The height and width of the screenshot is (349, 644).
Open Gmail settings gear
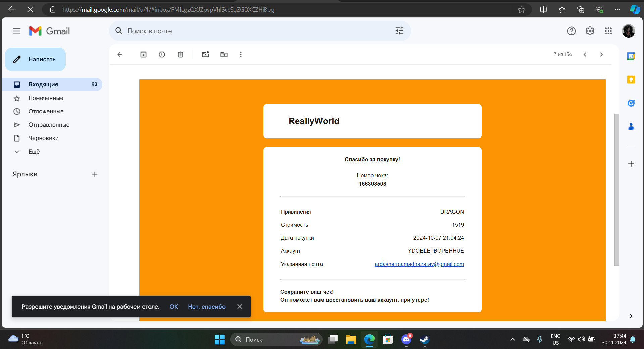(590, 31)
